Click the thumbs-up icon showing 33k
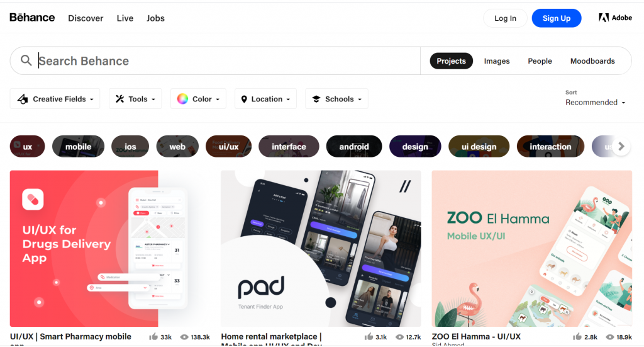Image resolution: width=644 pixels, height=347 pixels. click(153, 337)
